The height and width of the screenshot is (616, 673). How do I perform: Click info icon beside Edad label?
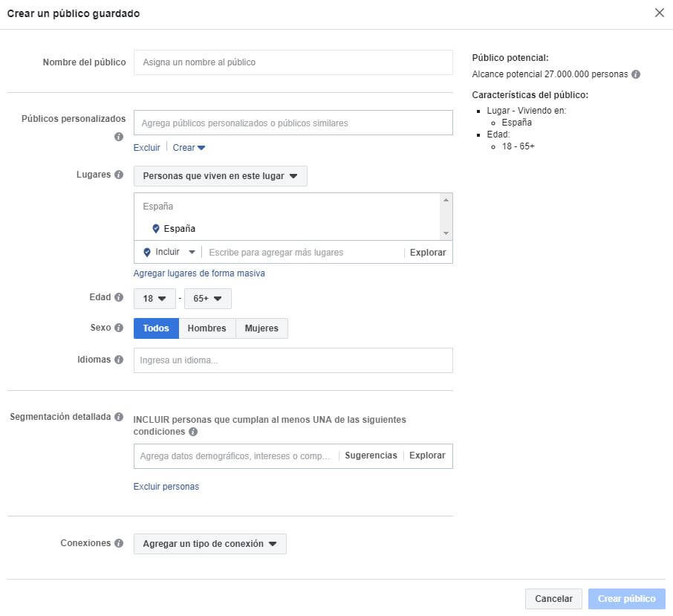coord(118,297)
